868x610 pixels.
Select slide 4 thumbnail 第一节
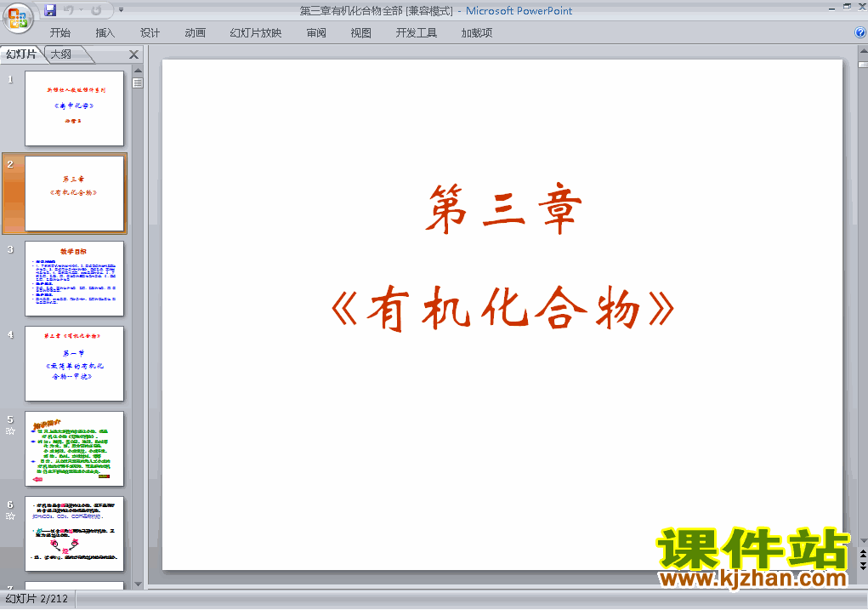click(x=74, y=363)
